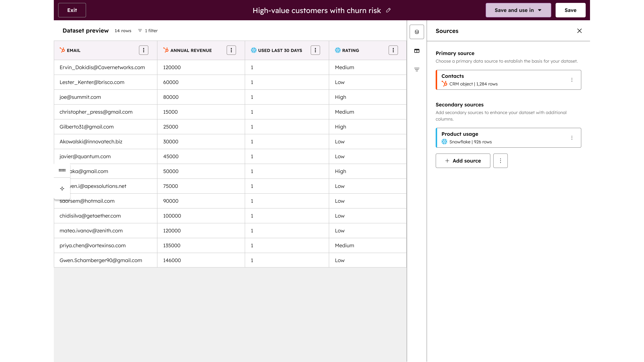Open the filter icon below the layout icon
Image resolution: width=644 pixels, height=362 pixels.
417,70
